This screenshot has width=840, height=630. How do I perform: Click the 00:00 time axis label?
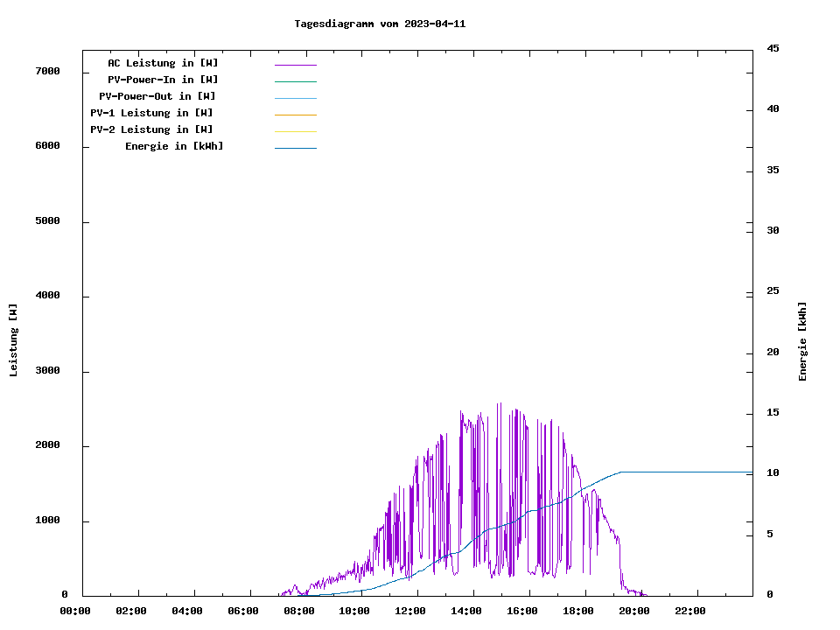(x=75, y=611)
